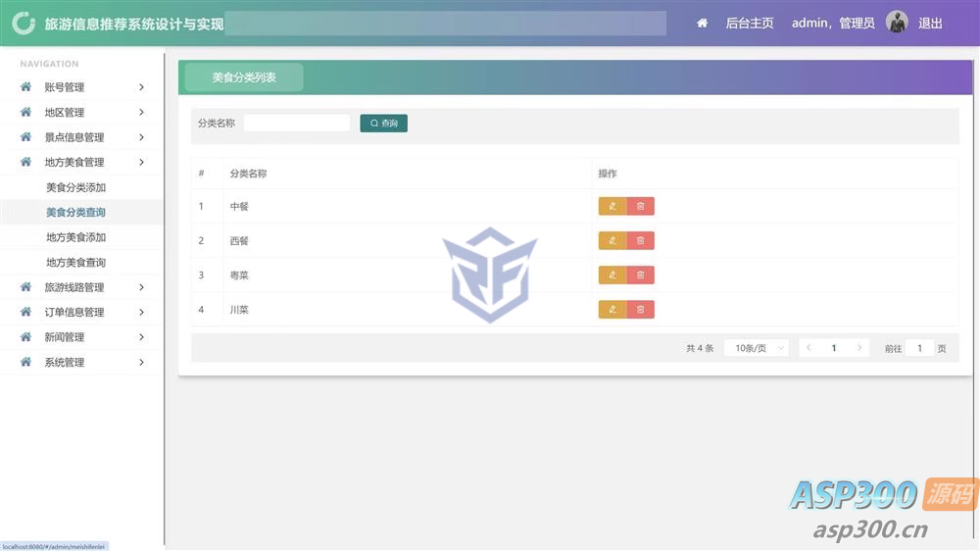Go to previous page arrow
This screenshot has height=551, width=980.
point(808,348)
